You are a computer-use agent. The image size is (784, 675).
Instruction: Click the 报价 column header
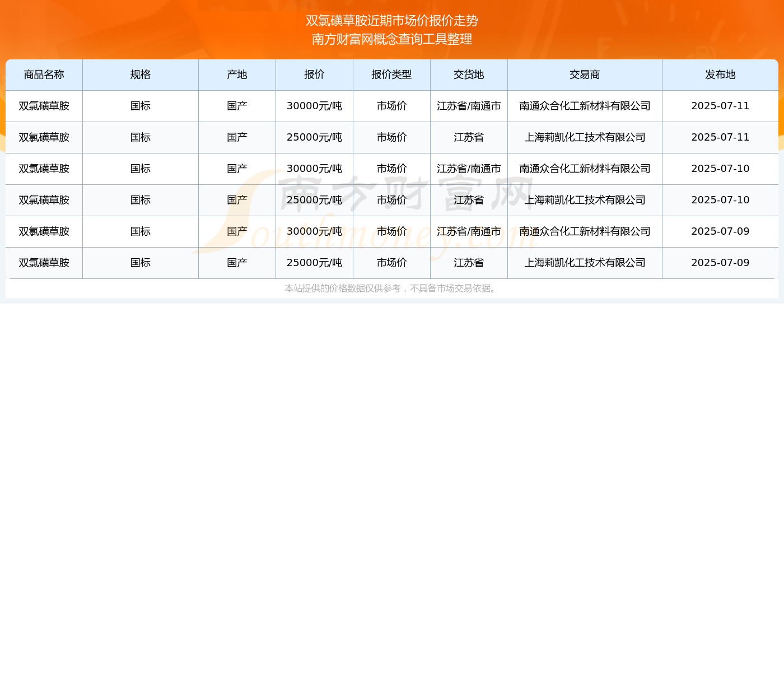(x=314, y=75)
